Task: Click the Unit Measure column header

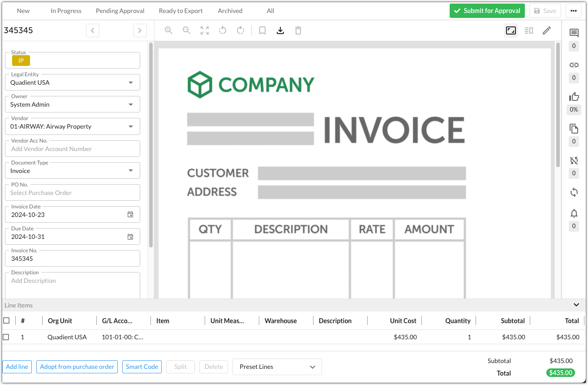Action: pyautogui.click(x=227, y=320)
